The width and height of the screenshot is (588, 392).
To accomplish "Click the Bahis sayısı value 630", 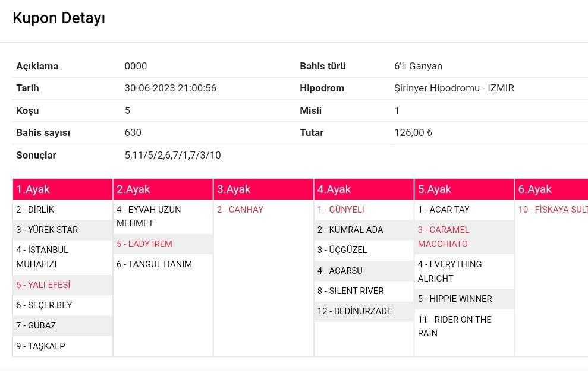I will pos(133,133).
